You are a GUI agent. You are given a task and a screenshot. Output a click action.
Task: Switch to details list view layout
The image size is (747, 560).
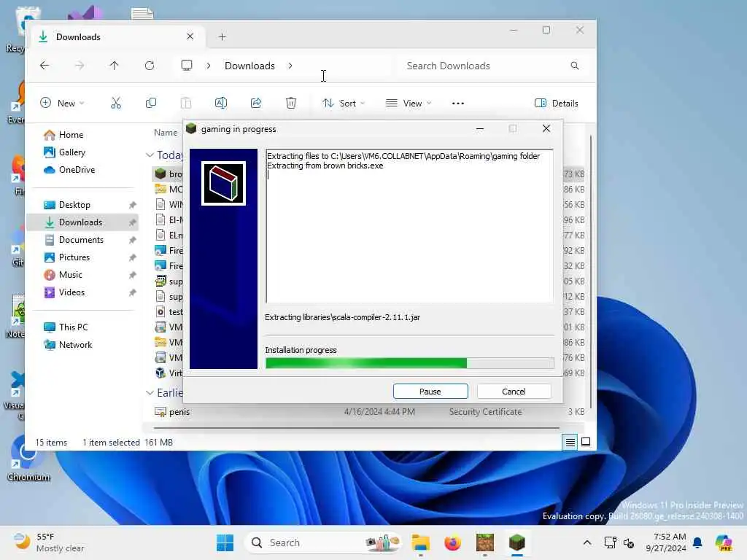tap(570, 443)
